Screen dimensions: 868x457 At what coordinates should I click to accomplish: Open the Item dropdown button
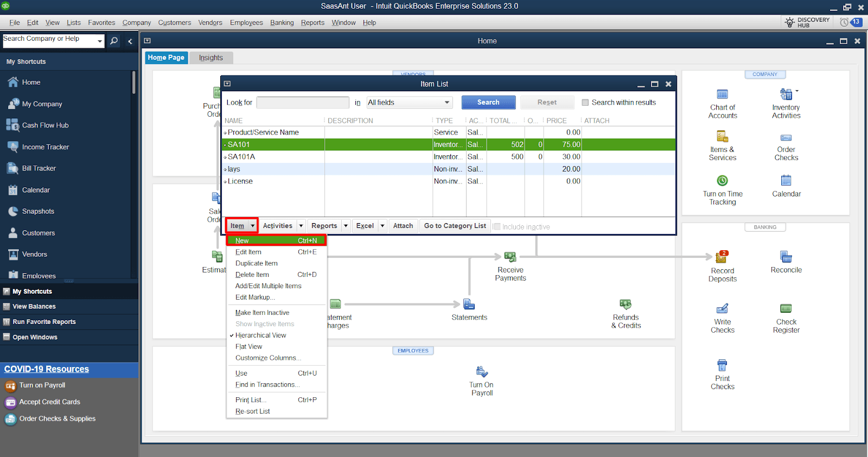[x=242, y=226]
